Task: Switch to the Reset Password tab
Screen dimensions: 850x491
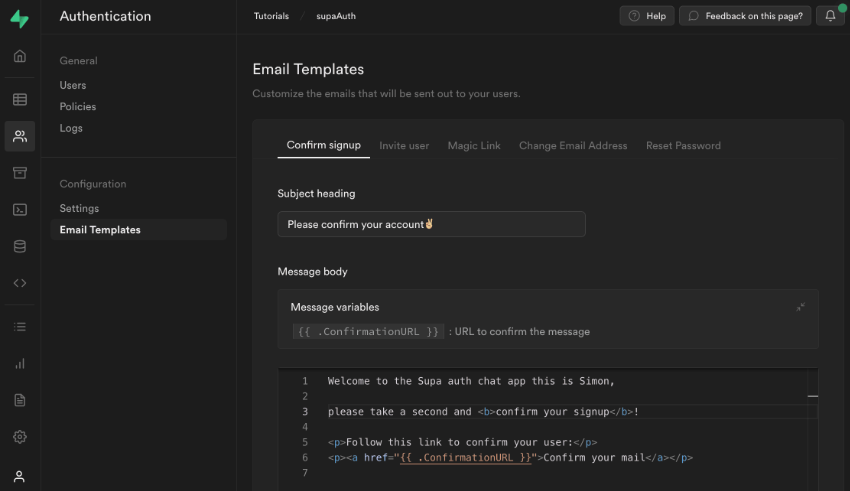Action: (x=683, y=146)
